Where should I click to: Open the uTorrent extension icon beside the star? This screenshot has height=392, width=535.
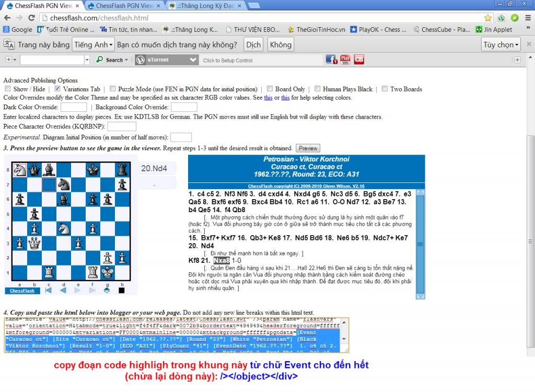coord(502,18)
